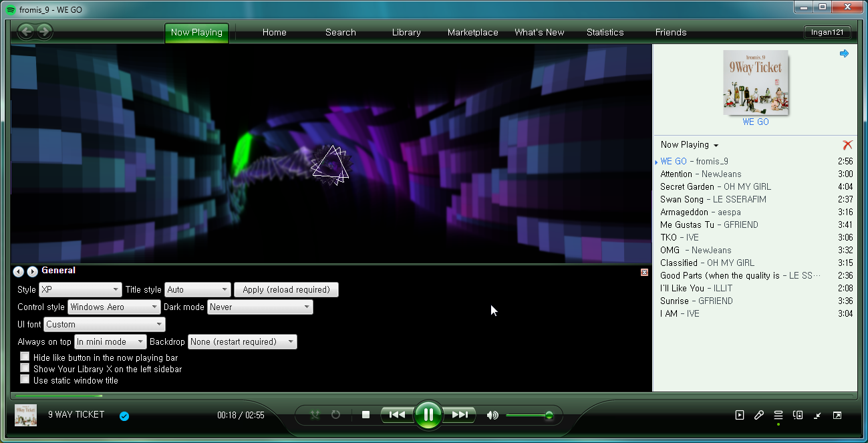The height and width of the screenshot is (443, 868).
Task: Open the Dark mode dropdown
Action: coord(260,307)
